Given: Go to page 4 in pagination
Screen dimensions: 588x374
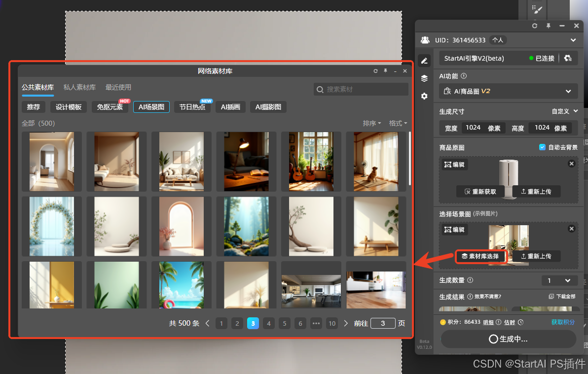Looking at the screenshot, I should click(269, 323).
